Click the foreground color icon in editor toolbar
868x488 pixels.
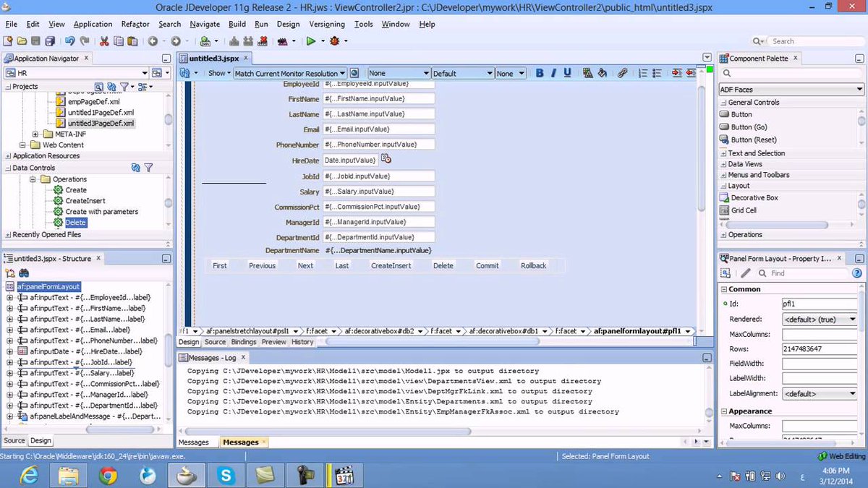click(x=587, y=73)
